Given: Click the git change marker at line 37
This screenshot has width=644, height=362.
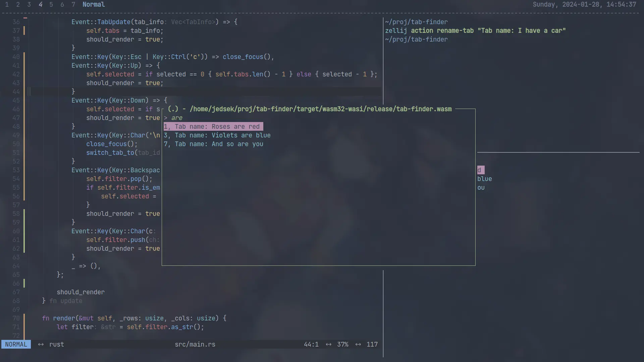Looking at the screenshot, I should coord(24,31).
